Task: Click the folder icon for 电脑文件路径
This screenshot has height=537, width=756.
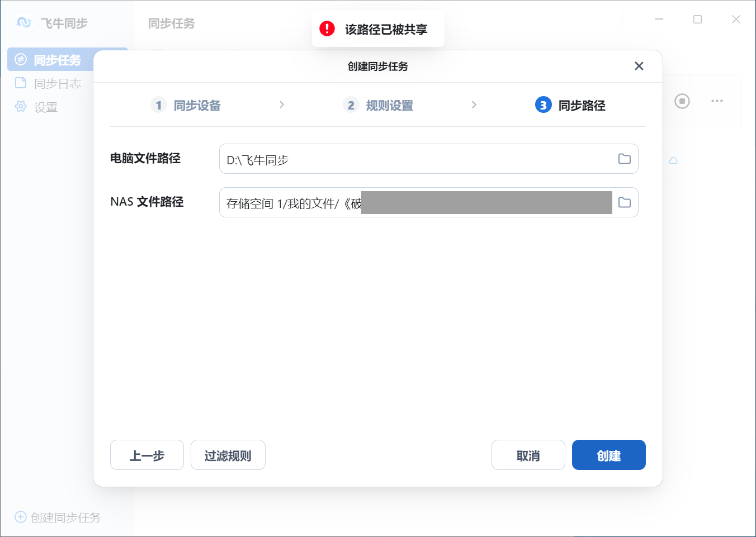Action: point(624,159)
